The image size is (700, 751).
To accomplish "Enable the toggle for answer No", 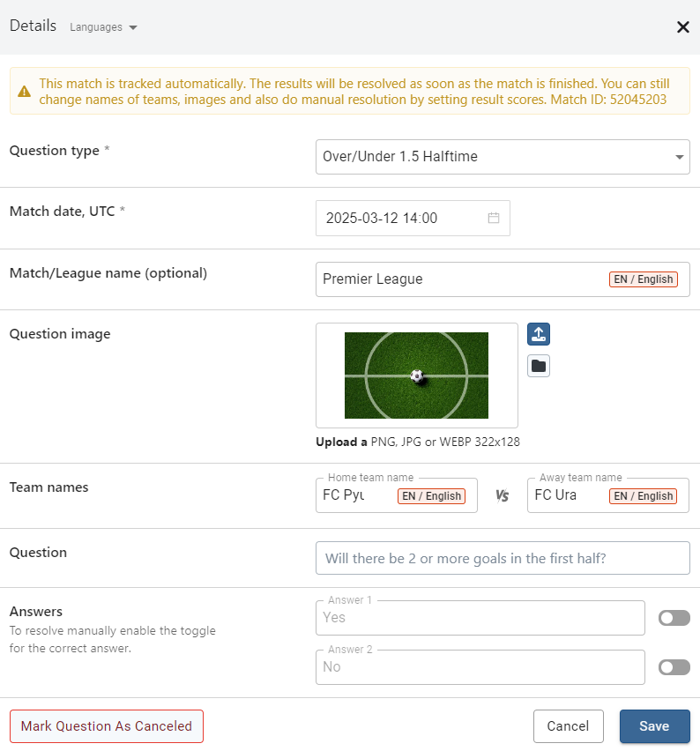I will click(674, 667).
